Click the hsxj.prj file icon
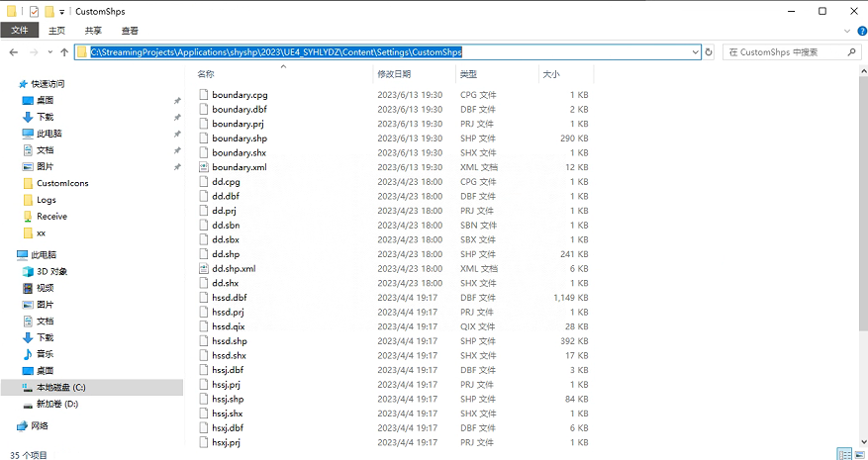The image size is (868, 460). (204, 442)
